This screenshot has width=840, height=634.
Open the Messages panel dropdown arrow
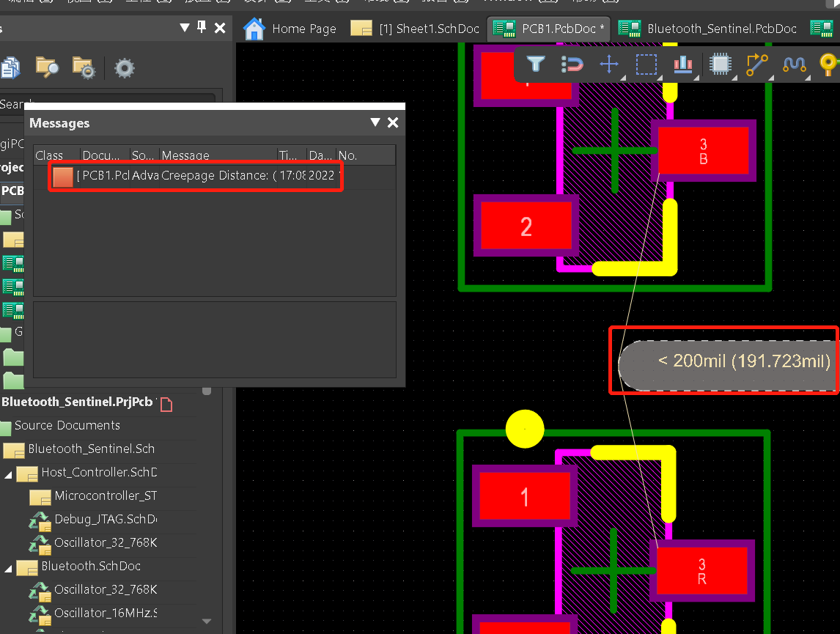(x=375, y=123)
